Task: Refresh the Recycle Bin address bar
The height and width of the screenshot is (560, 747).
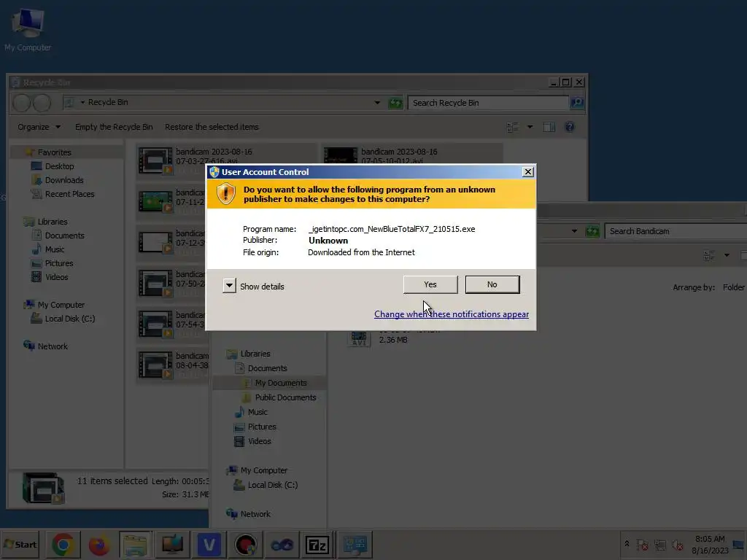Action: [395, 103]
